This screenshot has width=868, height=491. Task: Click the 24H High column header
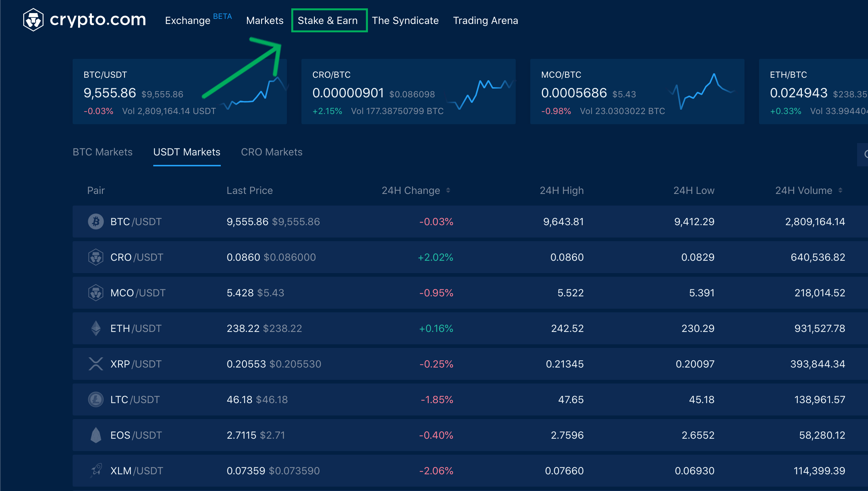(x=562, y=190)
